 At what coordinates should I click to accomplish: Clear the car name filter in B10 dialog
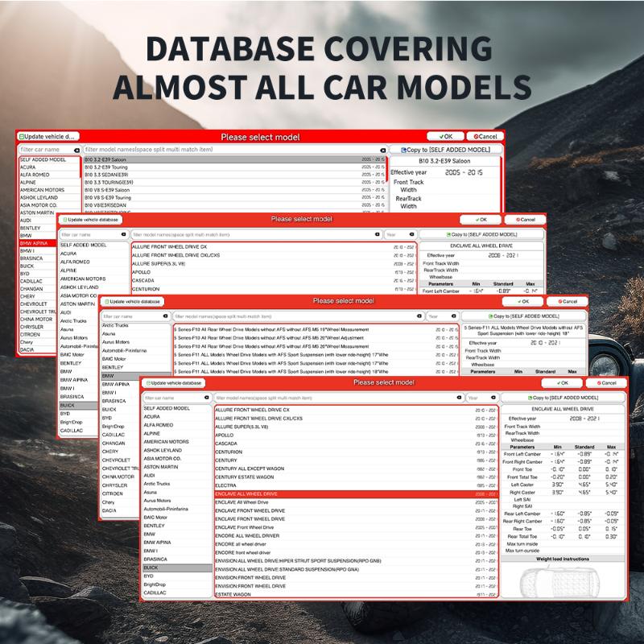pos(76,150)
